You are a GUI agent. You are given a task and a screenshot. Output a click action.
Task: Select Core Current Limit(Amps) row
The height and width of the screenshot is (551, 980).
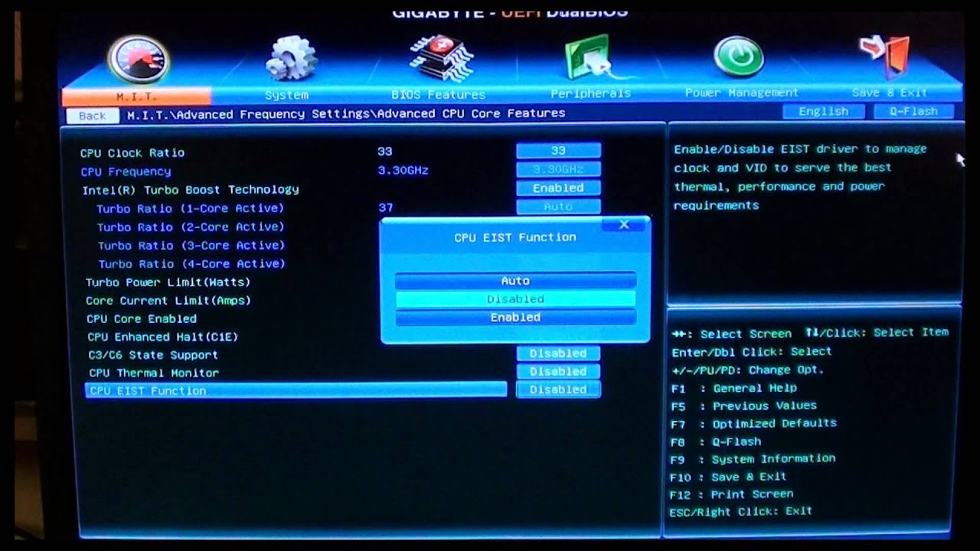168,301
